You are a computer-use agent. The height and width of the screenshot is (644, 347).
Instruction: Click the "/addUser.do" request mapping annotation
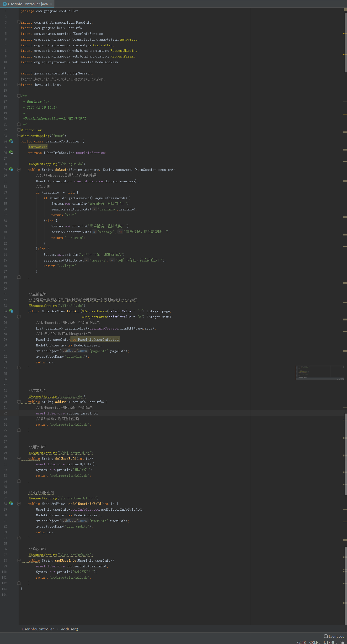pyautogui.click(x=57, y=396)
